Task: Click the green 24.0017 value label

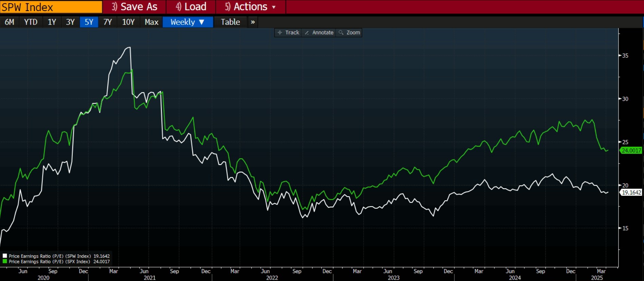Action: 631,150
